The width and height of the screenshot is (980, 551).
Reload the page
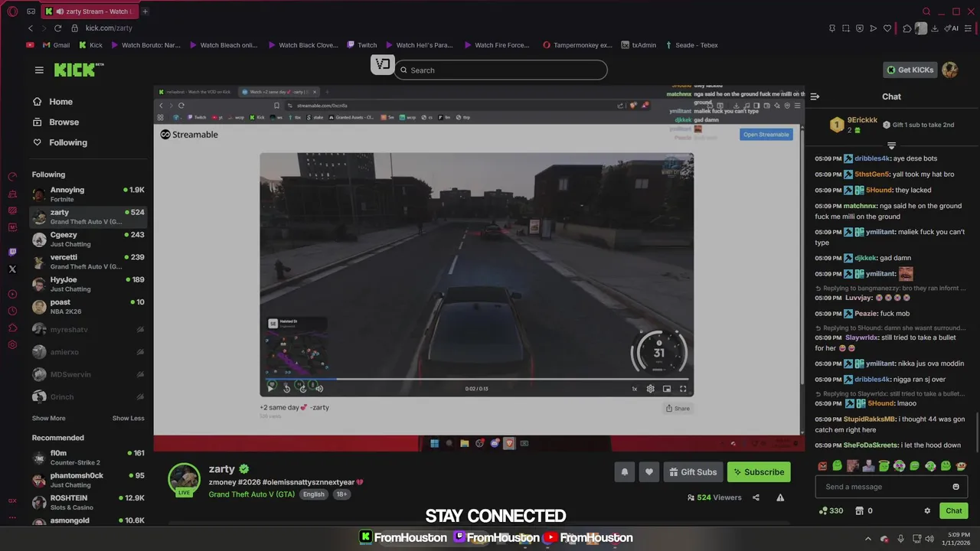coord(57,28)
